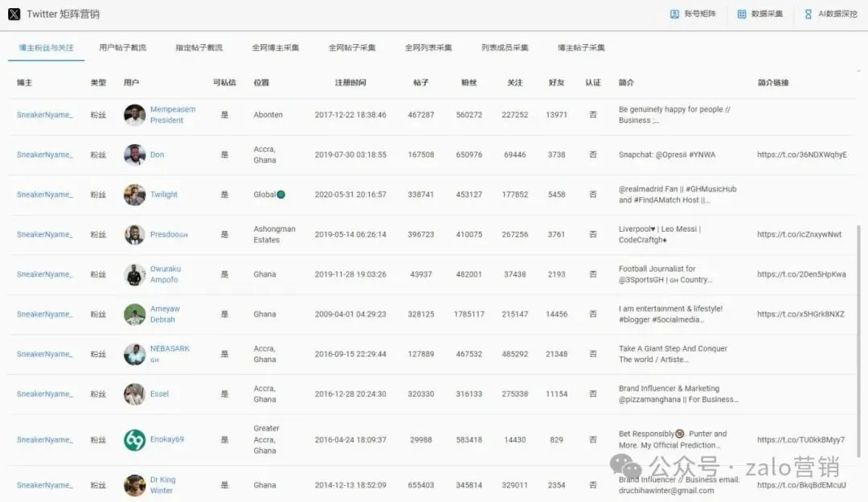Click Mempeasem President's avatar
868x502 pixels.
[133, 114]
